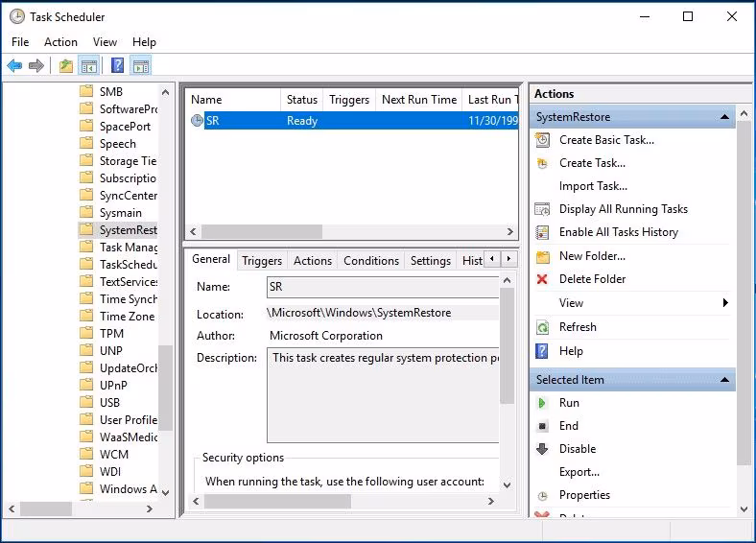Toggle the Show/Hide Console Tree icon
The height and width of the screenshot is (543, 756).
pyautogui.click(x=89, y=66)
